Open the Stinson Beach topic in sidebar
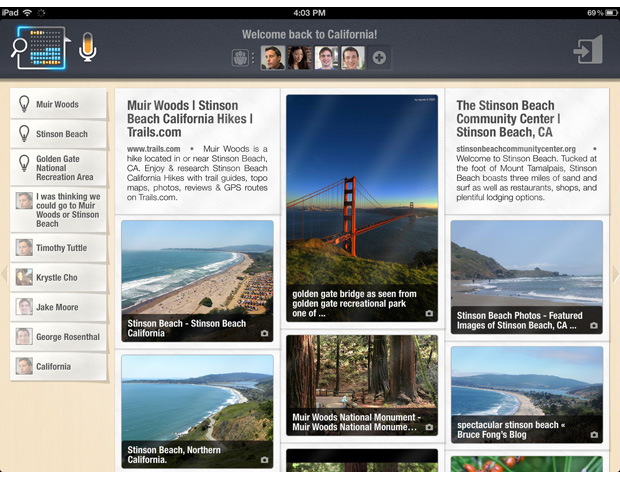 click(x=59, y=134)
